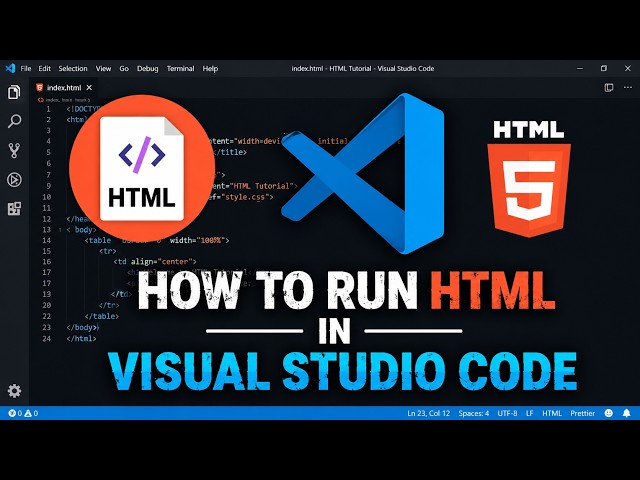
Task: Open the File menu
Action: (x=26, y=69)
